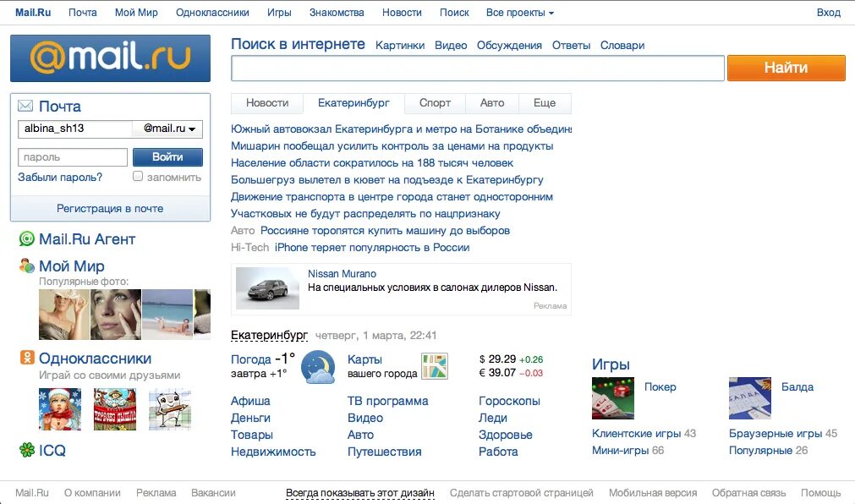Viewport: 855px width, 504px height.
Task: Open the Забыли пароль? link
Action: [x=60, y=178]
